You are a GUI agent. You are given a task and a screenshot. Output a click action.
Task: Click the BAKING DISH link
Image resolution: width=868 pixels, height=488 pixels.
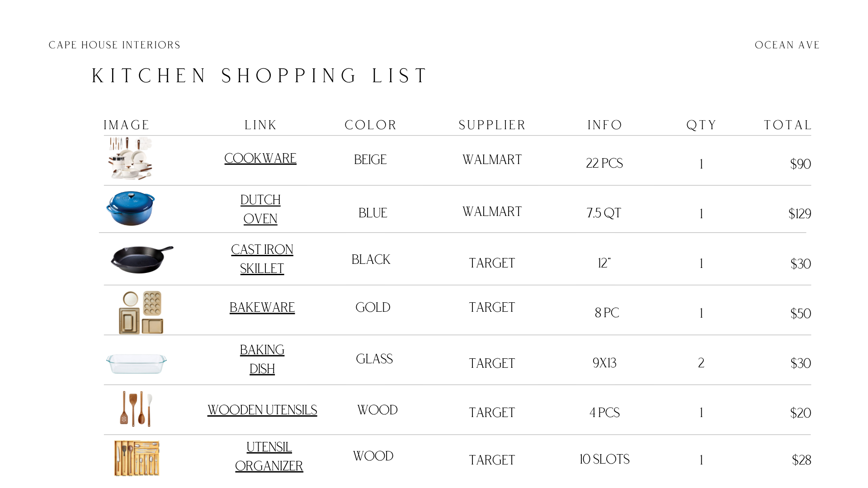pos(262,359)
